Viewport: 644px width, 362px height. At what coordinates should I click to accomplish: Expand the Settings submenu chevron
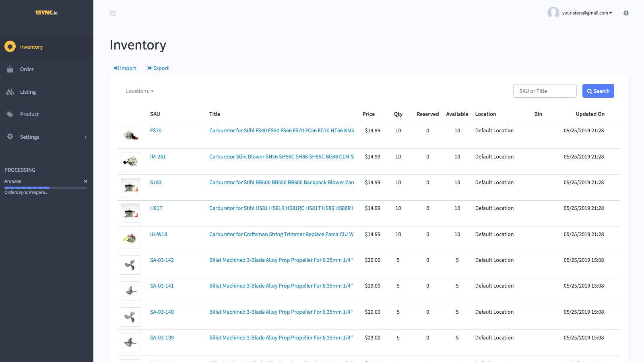click(x=85, y=137)
